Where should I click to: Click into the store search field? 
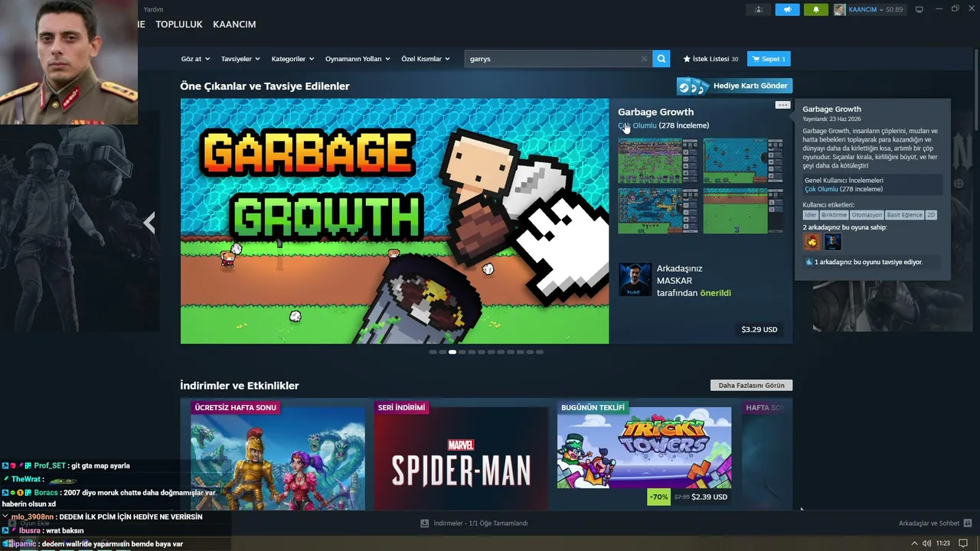pyautogui.click(x=554, y=59)
